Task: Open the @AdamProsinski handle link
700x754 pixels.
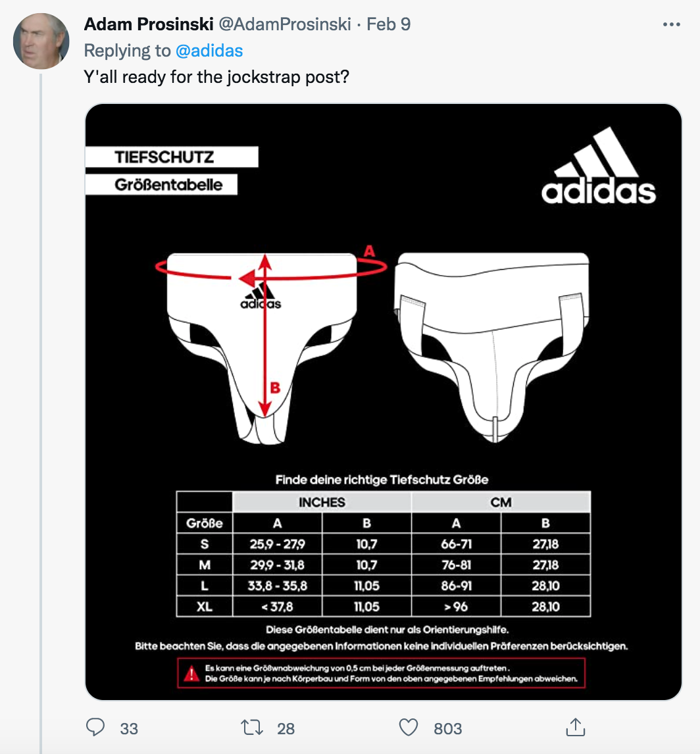Action: pos(284,24)
